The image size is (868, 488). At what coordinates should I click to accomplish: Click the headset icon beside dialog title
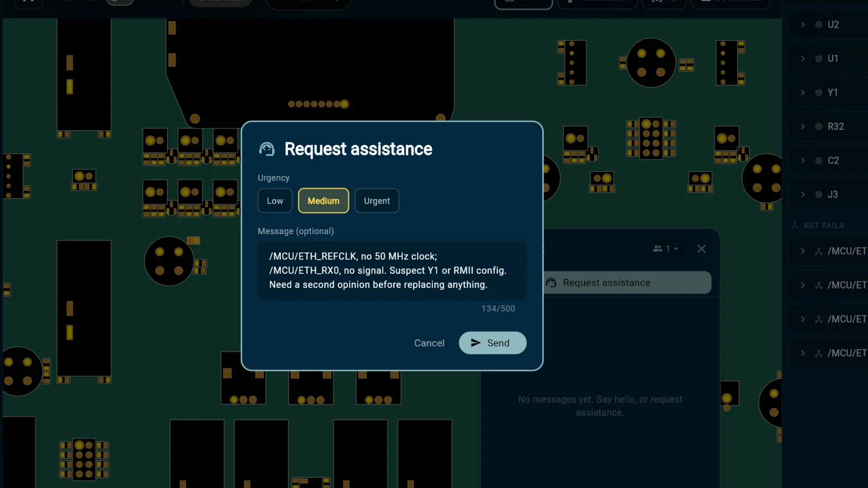267,149
